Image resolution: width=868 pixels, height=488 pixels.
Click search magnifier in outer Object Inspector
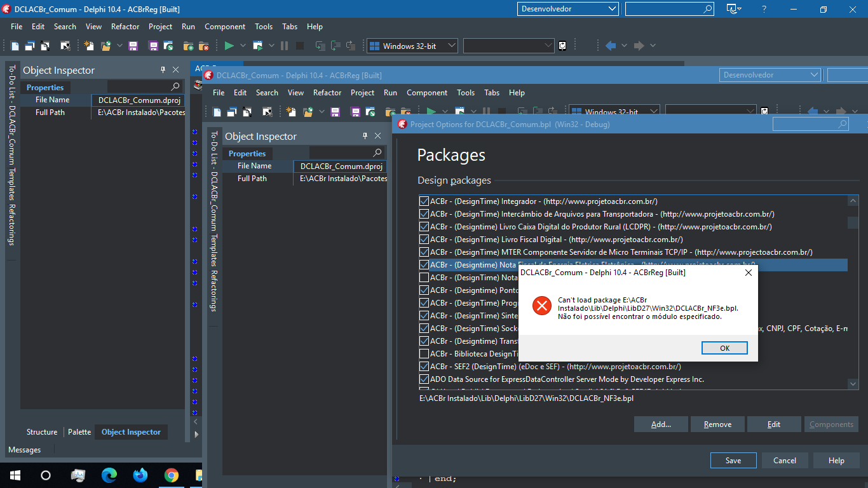click(175, 86)
